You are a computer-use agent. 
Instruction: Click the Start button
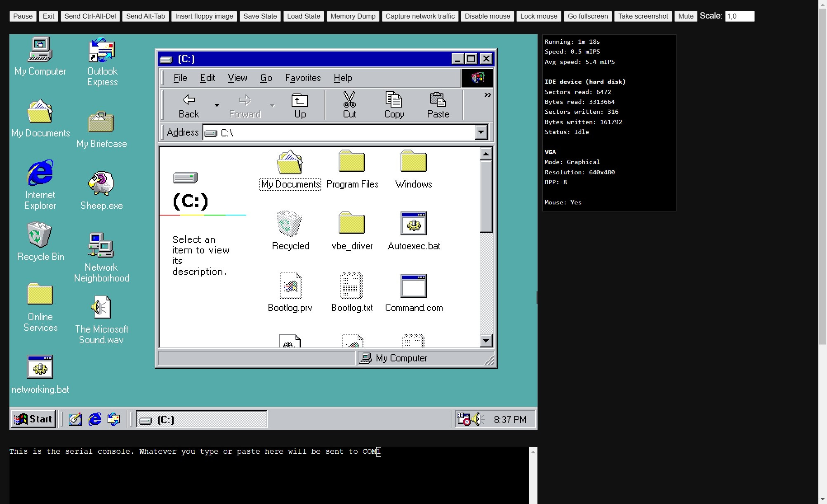pos(33,419)
